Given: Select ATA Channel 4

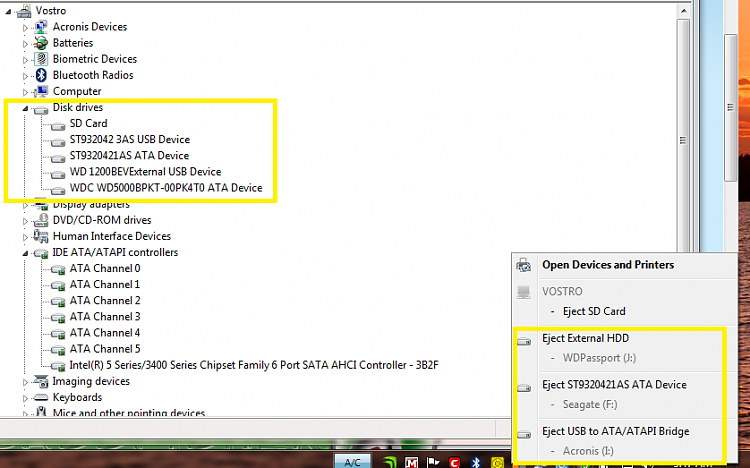Looking at the screenshot, I should click(x=105, y=333).
